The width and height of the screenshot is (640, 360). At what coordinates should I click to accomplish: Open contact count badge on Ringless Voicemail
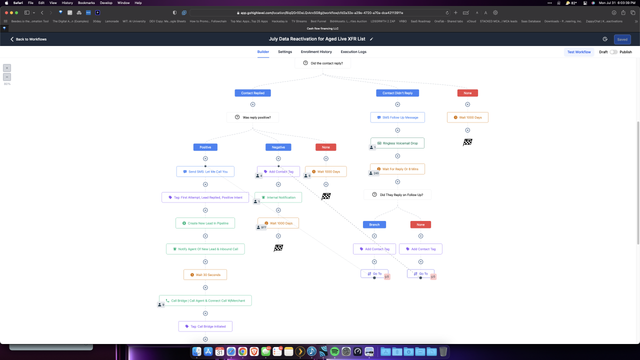pyautogui.click(x=373, y=147)
